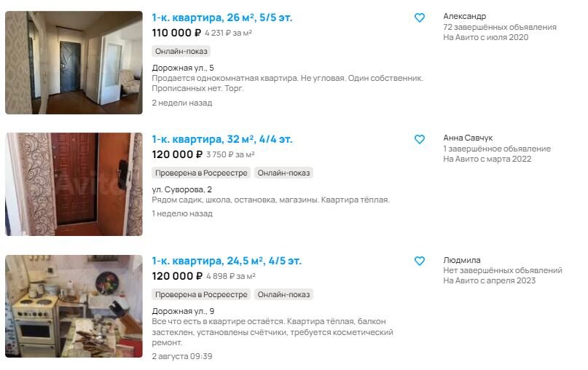The width and height of the screenshot is (588, 370).
Task: Open listing title 1-к. квартира, 24,5 м², 4/5 эт.
Action: point(227,261)
